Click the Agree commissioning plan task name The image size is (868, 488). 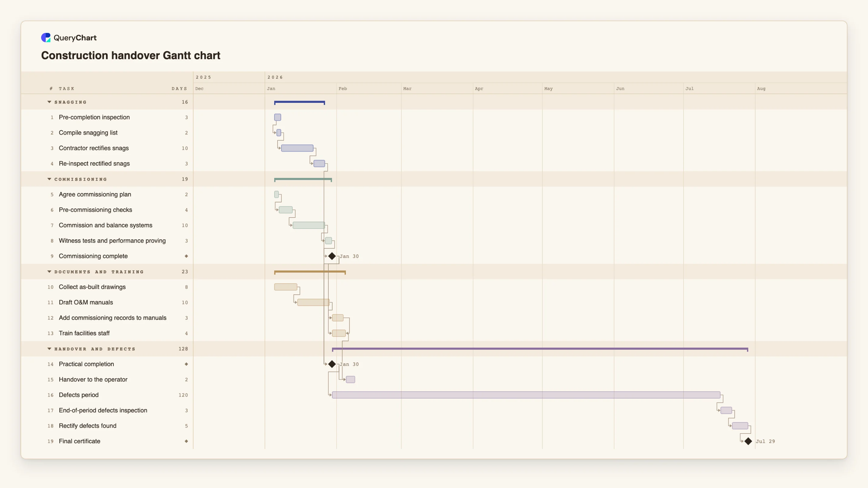(x=95, y=194)
